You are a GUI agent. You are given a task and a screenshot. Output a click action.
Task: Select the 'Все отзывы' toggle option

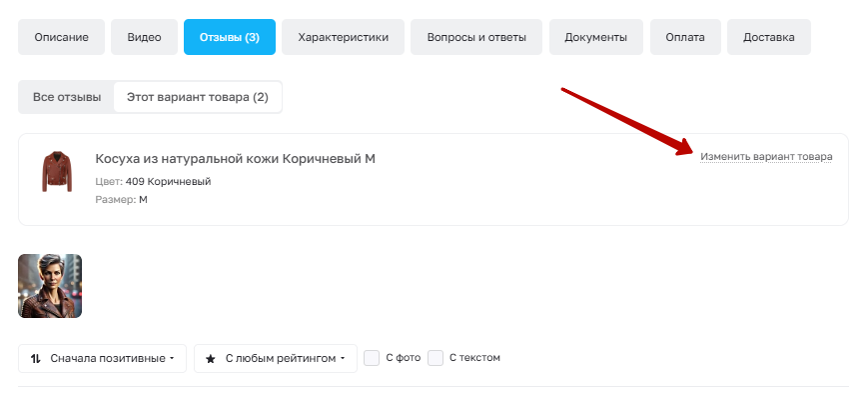coord(67,98)
